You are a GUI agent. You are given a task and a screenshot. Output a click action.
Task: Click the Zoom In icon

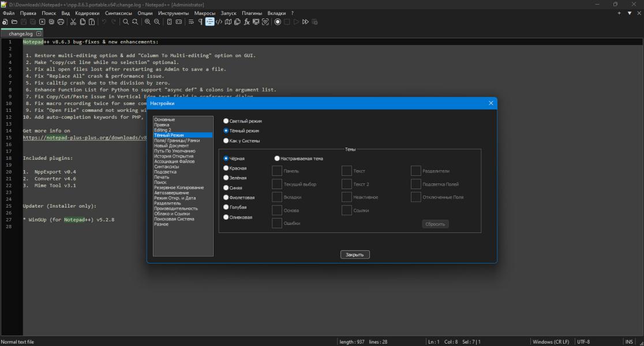(148, 22)
